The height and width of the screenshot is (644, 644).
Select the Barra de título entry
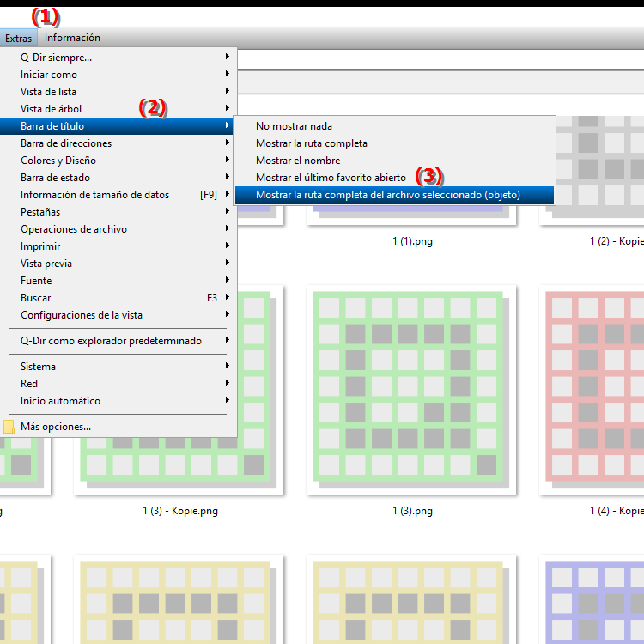click(x=117, y=126)
